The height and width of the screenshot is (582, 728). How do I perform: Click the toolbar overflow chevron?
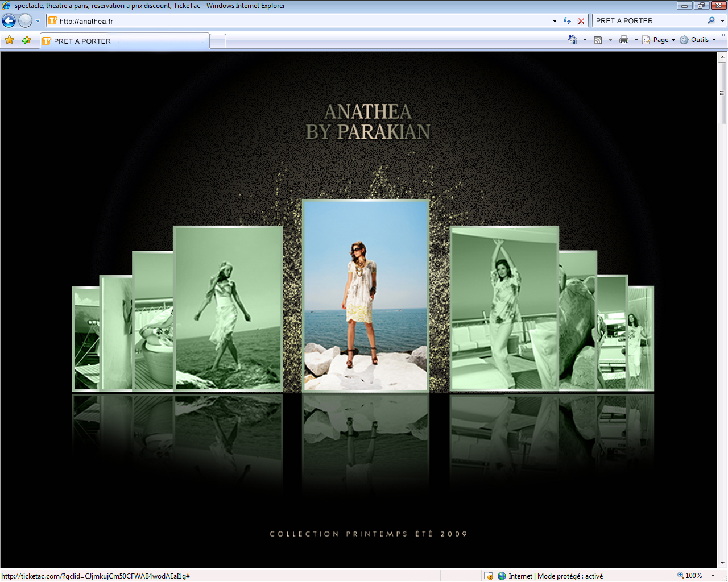pos(723,35)
